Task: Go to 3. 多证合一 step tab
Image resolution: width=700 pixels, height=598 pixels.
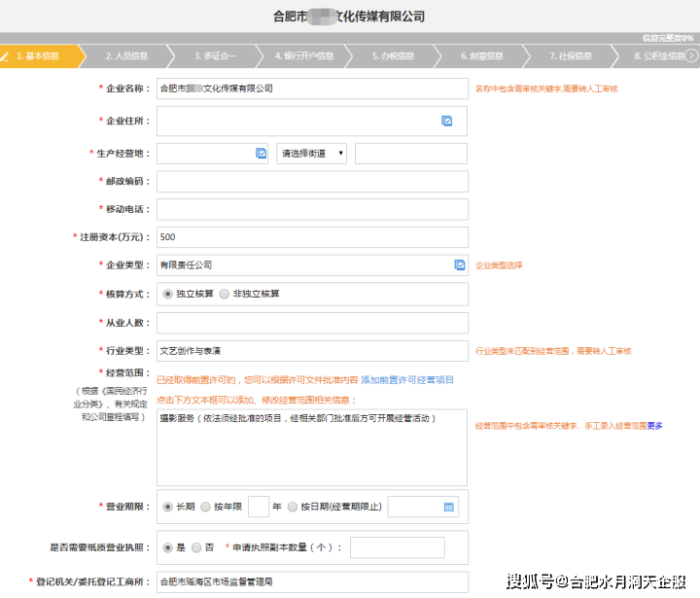Action: [x=216, y=55]
